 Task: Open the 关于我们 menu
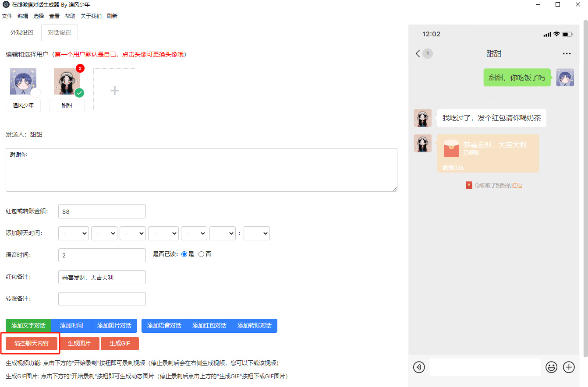tap(91, 16)
